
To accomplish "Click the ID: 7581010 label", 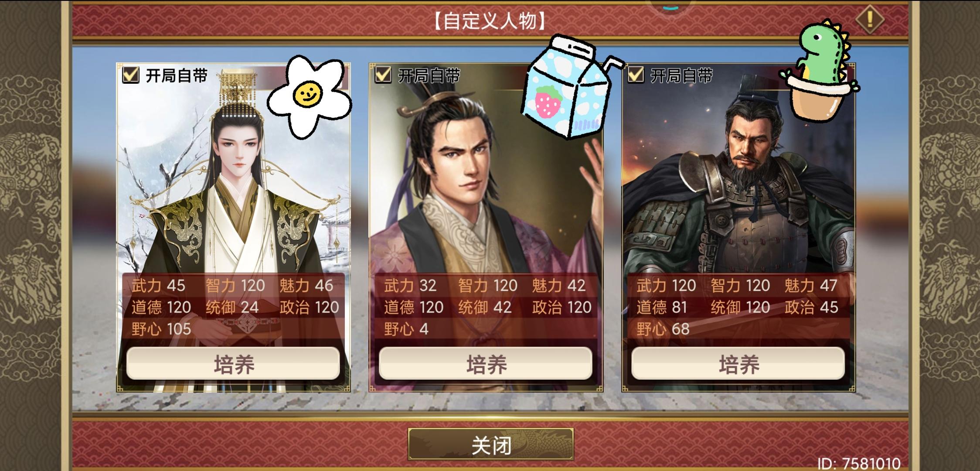I will pyautogui.click(x=859, y=463).
